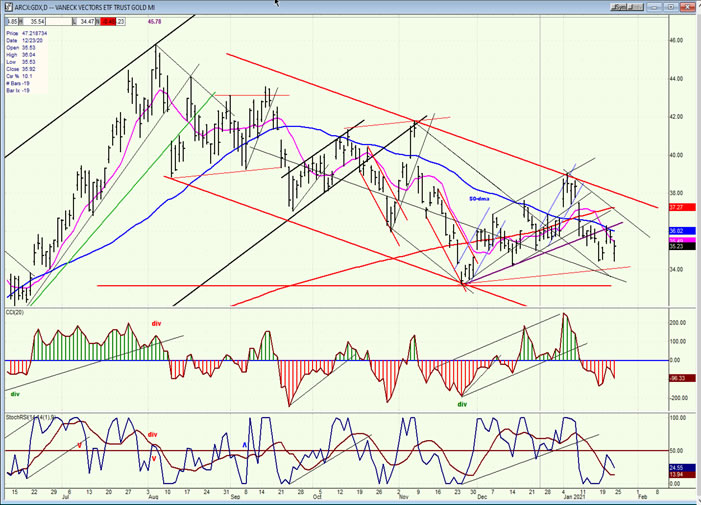Click the black 35.23 last price tag

click(x=676, y=246)
